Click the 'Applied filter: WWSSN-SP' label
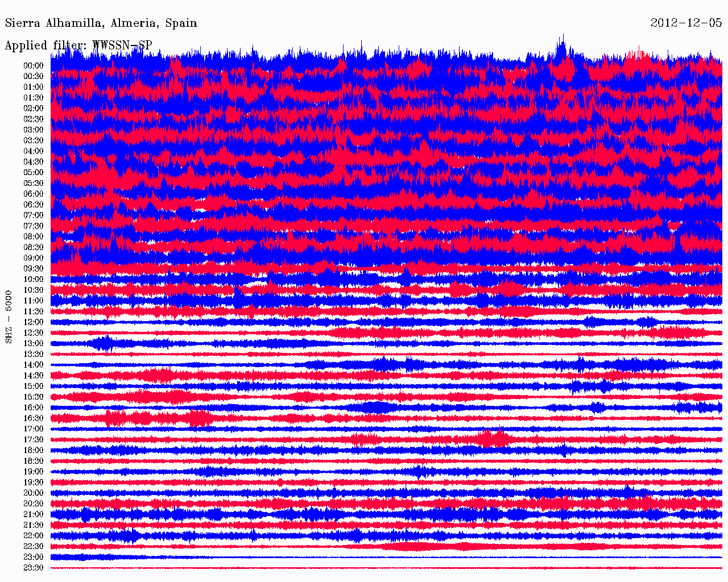 [78, 45]
